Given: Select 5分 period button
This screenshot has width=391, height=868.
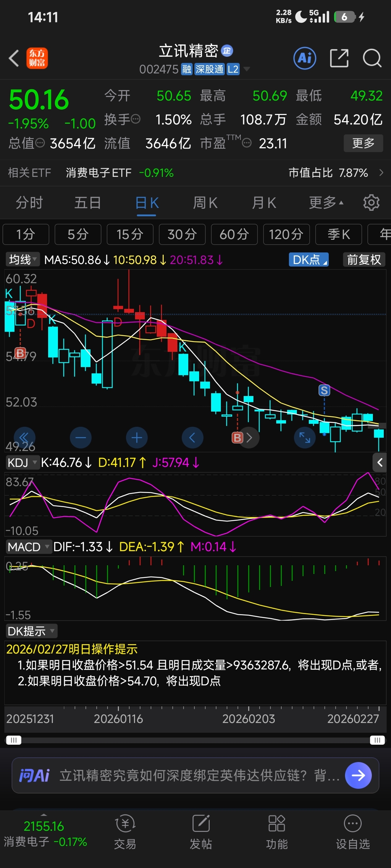Looking at the screenshot, I should 78,234.
